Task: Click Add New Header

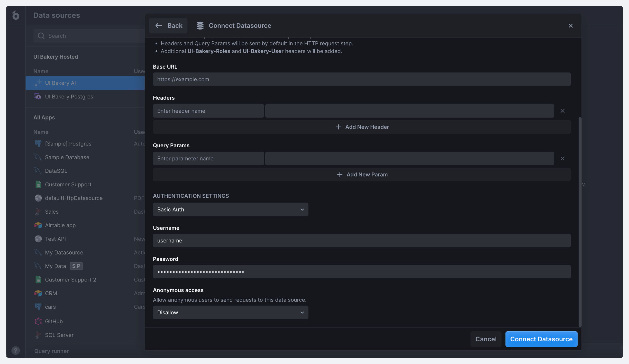Action: 362,127
